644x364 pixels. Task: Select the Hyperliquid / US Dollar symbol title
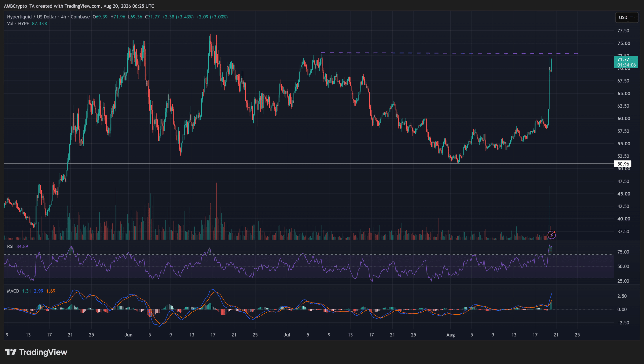(32, 17)
